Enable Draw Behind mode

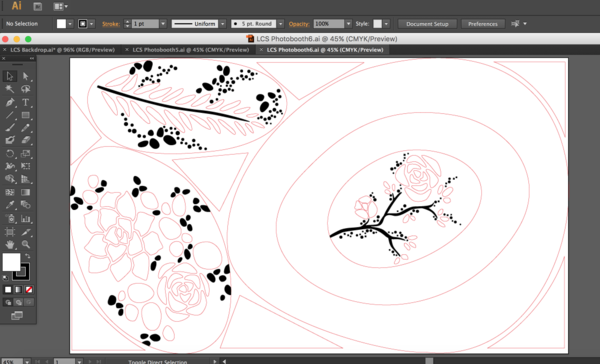coord(18,302)
